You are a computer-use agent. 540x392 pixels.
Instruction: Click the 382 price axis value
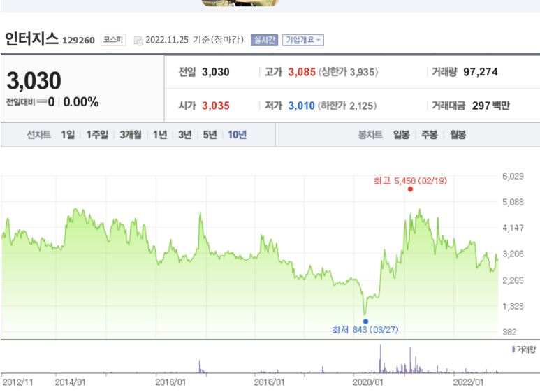[510, 332]
